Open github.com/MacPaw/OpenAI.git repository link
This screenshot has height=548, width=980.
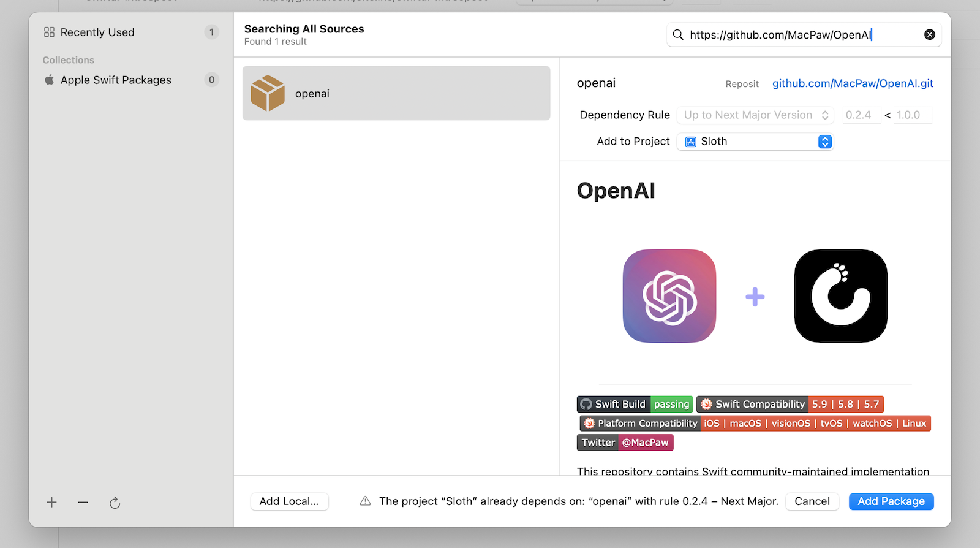(853, 83)
